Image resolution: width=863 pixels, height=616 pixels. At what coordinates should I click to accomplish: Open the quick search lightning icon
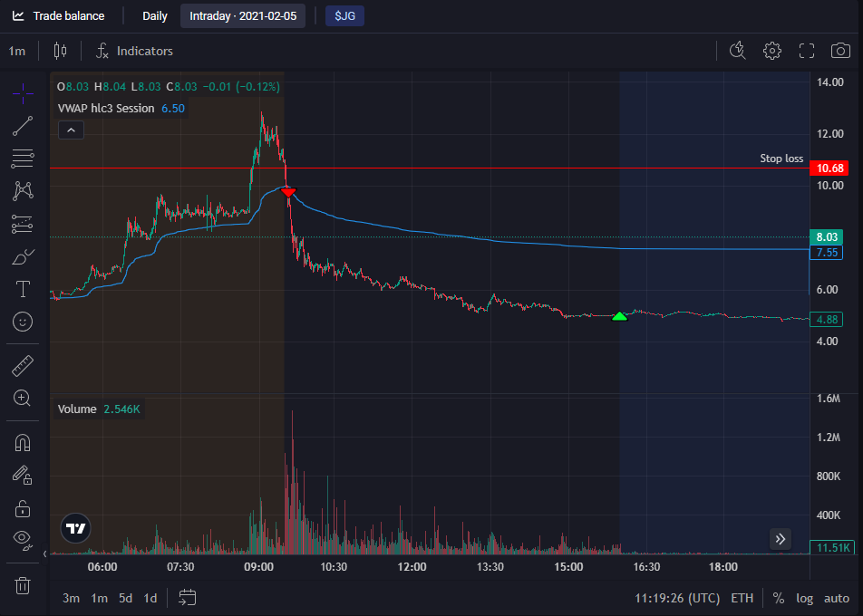[x=738, y=51]
